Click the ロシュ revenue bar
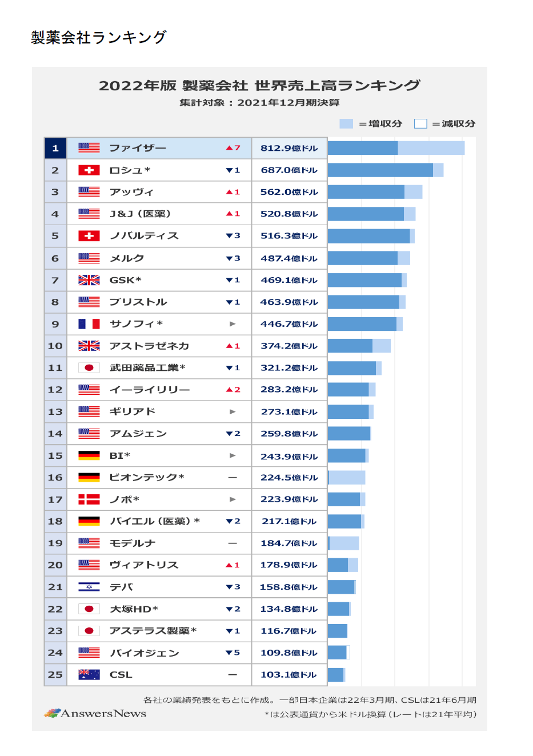Image resolution: width=533 pixels, height=756 pixels. pyautogui.click(x=386, y=170)
